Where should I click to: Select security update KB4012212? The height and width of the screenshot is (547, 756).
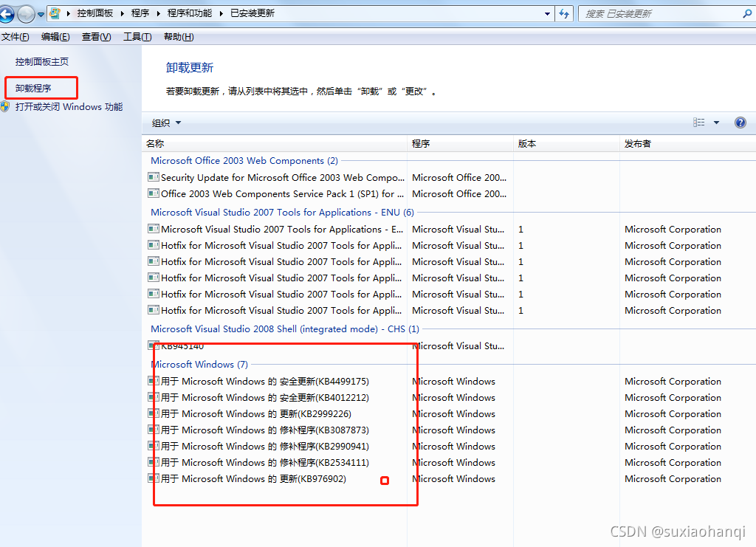[265, 398]
